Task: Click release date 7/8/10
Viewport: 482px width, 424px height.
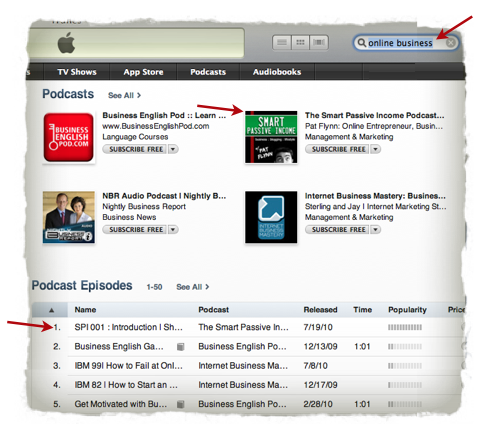Action: point(315,366)
